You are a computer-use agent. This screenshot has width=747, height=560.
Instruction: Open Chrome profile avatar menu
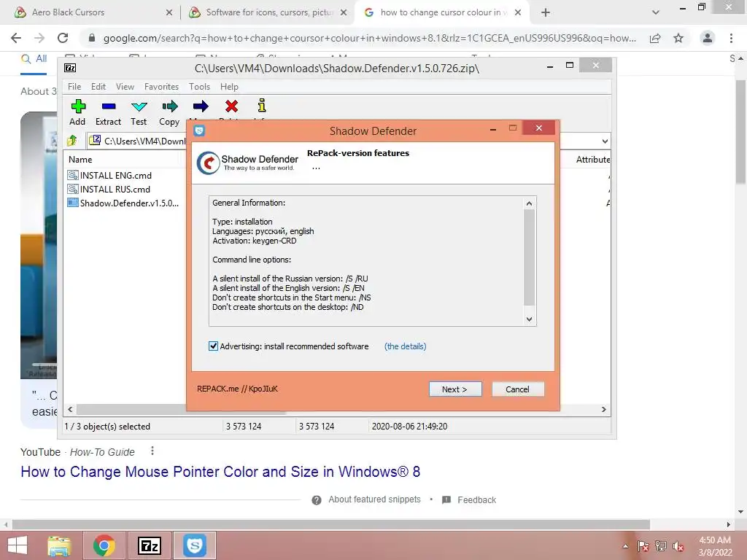tap(708, 38)
